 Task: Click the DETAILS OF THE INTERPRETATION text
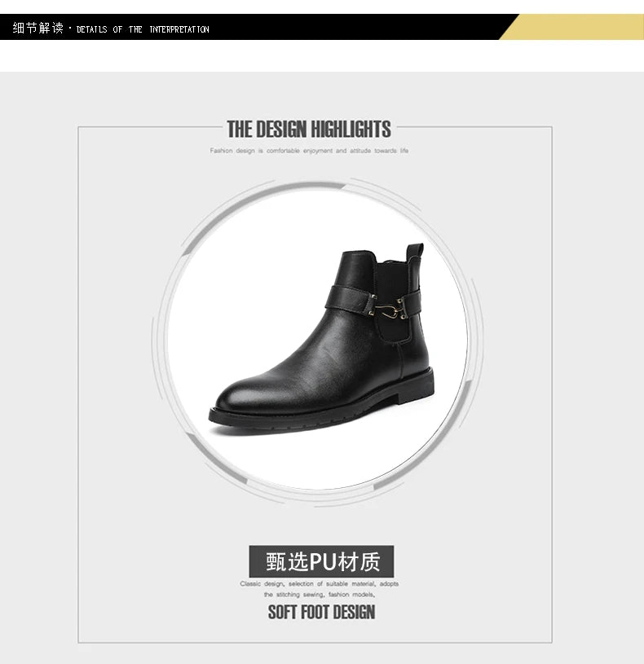click(143, 29)
